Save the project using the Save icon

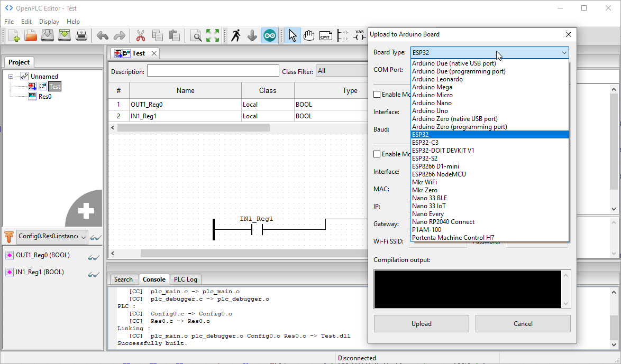pyautogui.click(x=48, y=36)
